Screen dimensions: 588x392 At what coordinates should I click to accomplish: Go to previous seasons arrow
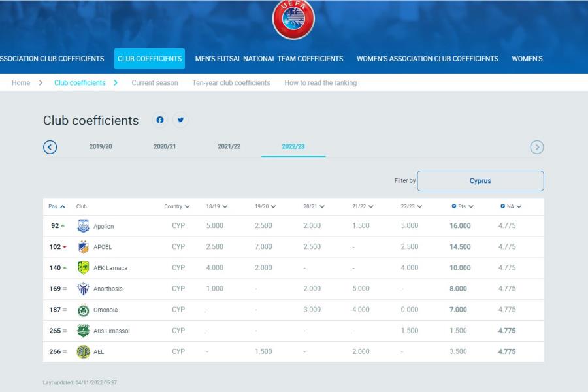point(50,147)
